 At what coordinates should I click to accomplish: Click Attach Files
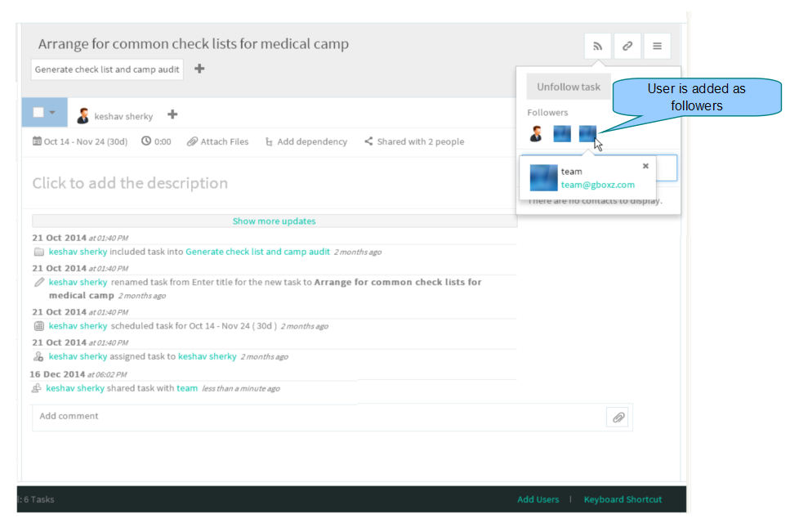[217, 141]
